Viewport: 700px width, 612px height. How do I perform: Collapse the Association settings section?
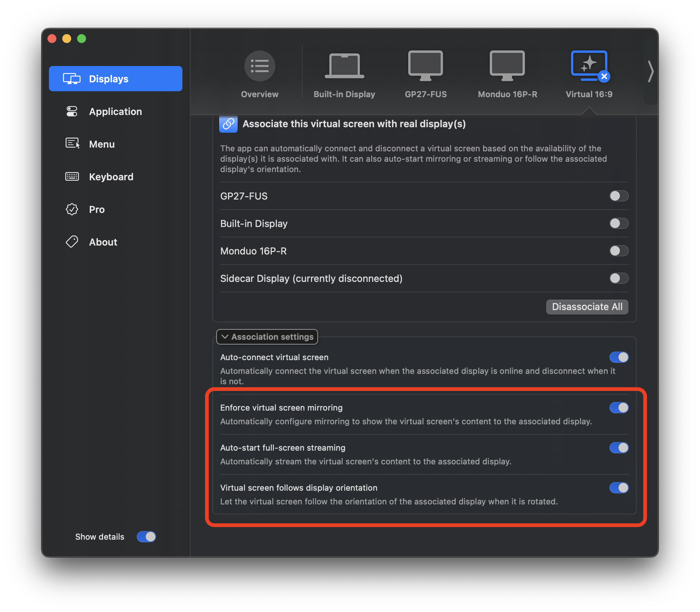click(267, 337)
